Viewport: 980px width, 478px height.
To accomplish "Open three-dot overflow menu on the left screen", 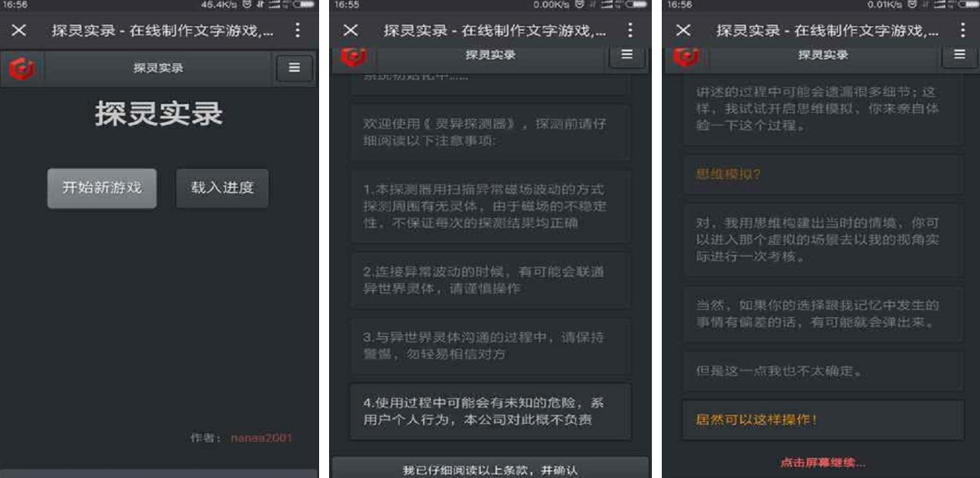I will click(x=297, y=31).
